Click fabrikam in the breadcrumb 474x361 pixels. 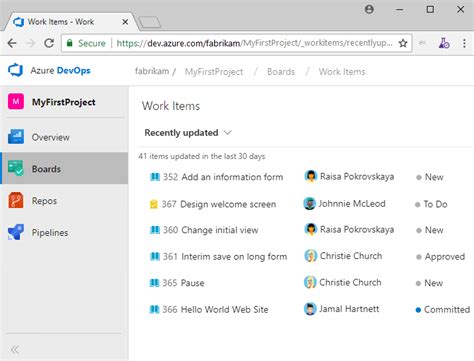tap(152, 71)
